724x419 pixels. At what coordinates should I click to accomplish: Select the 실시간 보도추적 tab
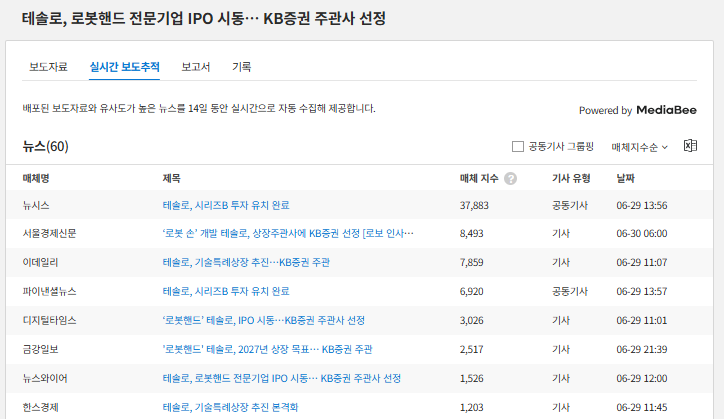(125, 67)
